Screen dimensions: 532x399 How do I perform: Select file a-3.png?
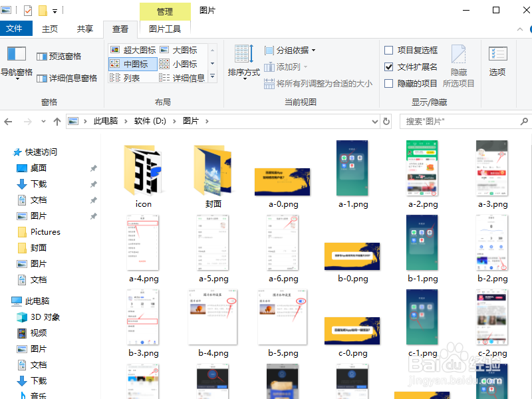tap(492, 174)
